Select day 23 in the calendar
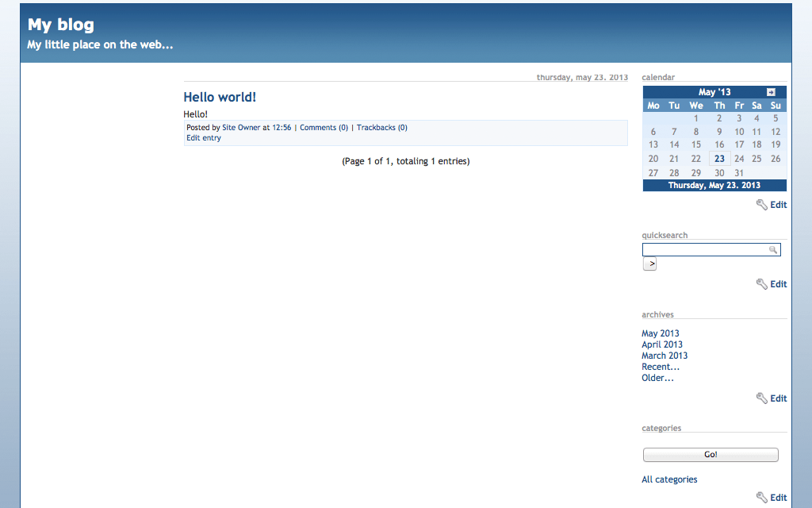Viewport: 812px width, 508px height. 719,159
